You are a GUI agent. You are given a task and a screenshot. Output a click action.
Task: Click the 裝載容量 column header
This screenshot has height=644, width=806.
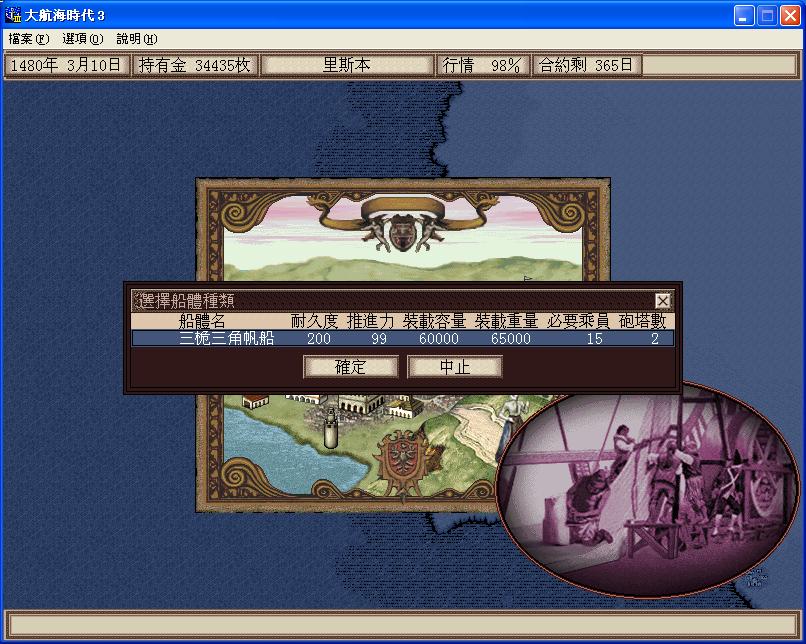[x=434, y=321]
